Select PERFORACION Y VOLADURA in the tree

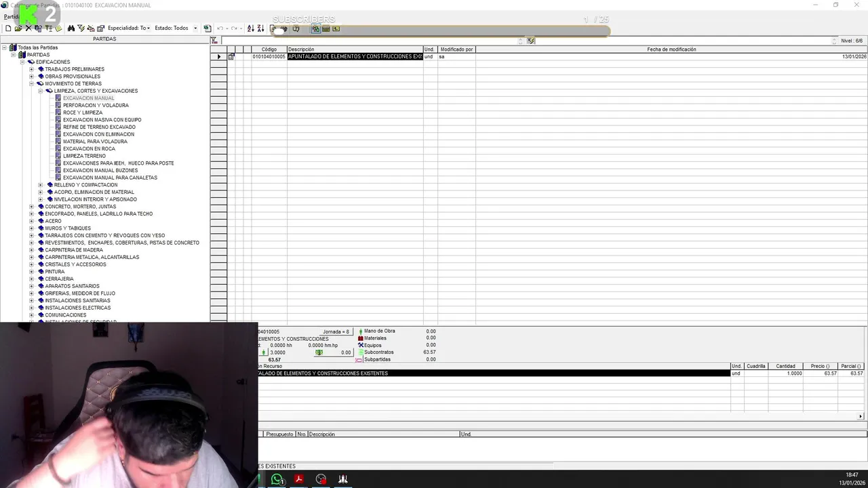[96, 105]
